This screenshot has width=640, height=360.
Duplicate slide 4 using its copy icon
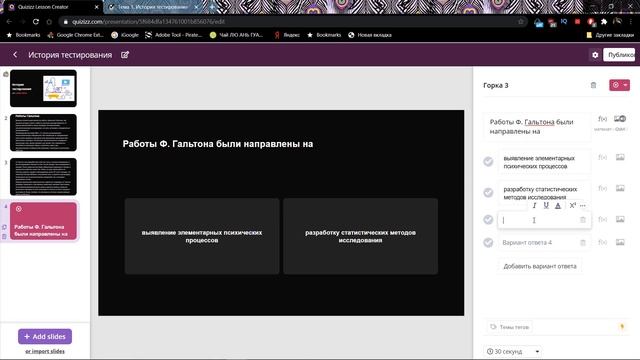click(x=4, y=227)
